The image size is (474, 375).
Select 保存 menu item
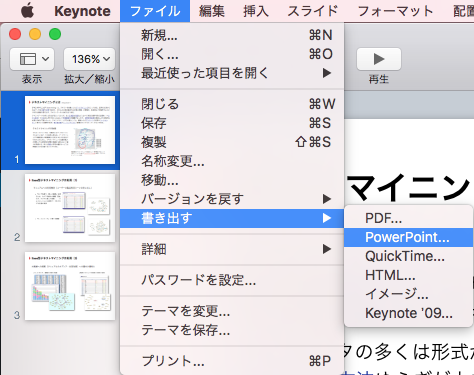coord(232,123)
